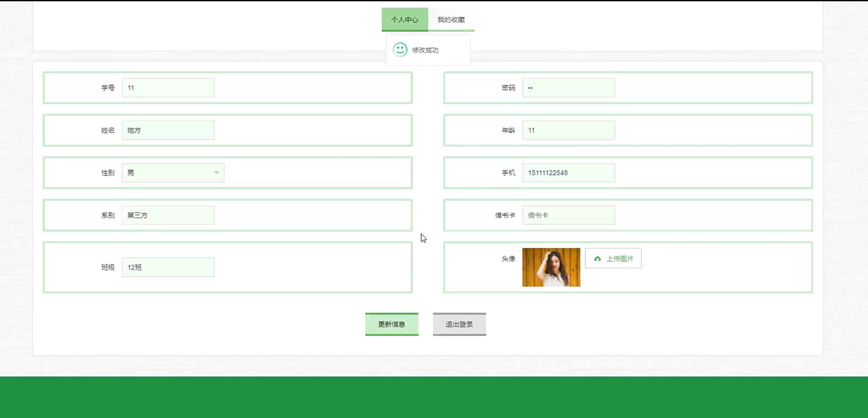Click the 更新信息 button
This screenshot has height=418, width=868.
pos(392,324)
